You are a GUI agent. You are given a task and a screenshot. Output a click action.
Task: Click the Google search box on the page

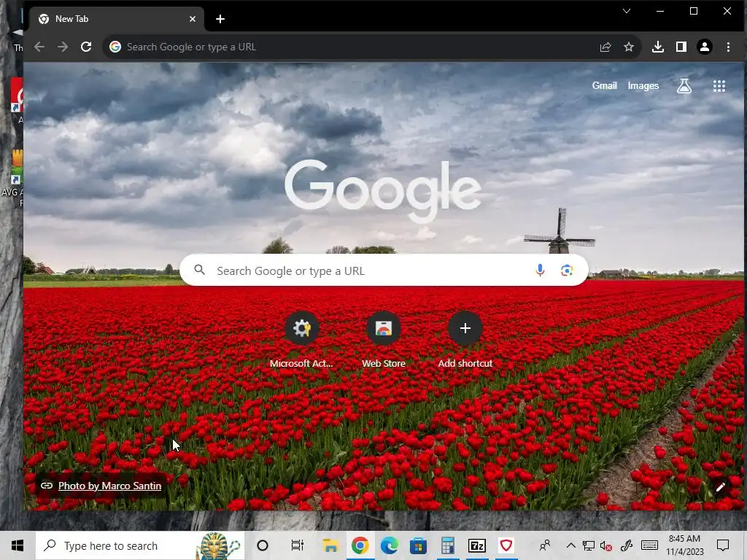pyautogui.click(x=384, y=270)
